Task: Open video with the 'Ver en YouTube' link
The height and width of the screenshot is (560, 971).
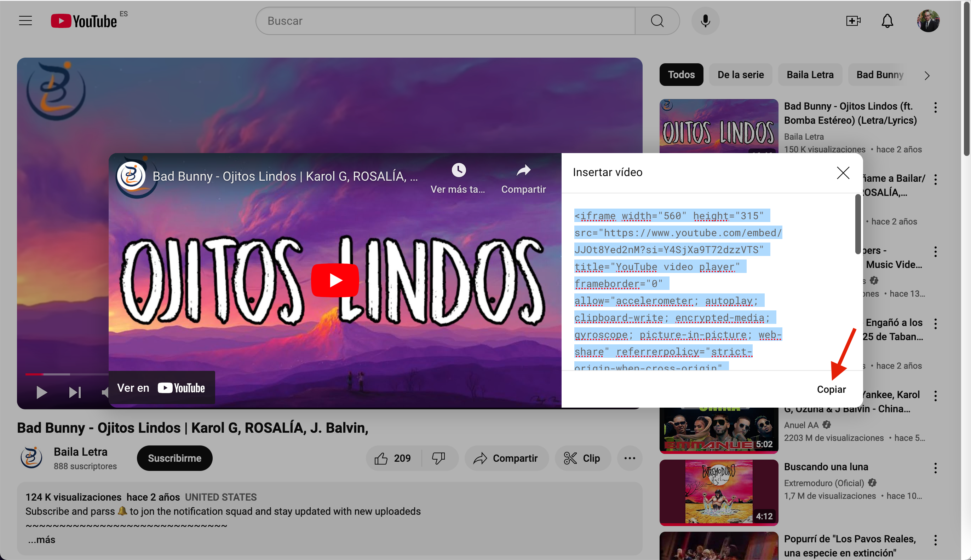Action: click(162, 387)
